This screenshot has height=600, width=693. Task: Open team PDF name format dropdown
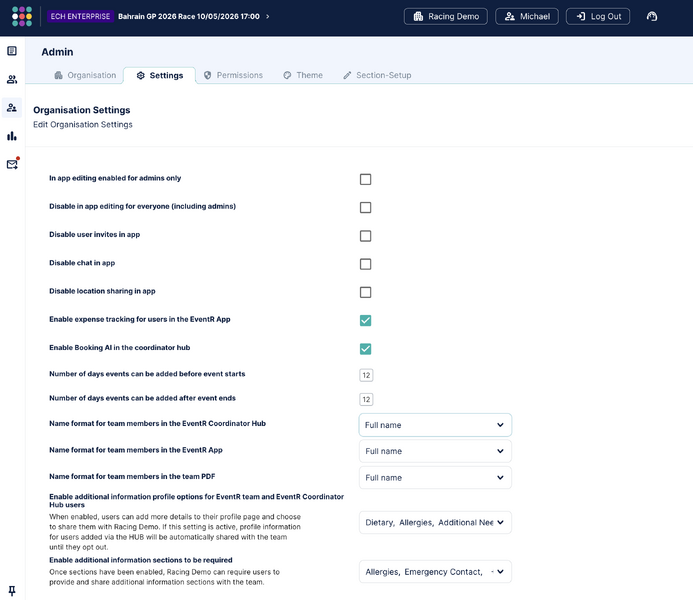(435, 478)
